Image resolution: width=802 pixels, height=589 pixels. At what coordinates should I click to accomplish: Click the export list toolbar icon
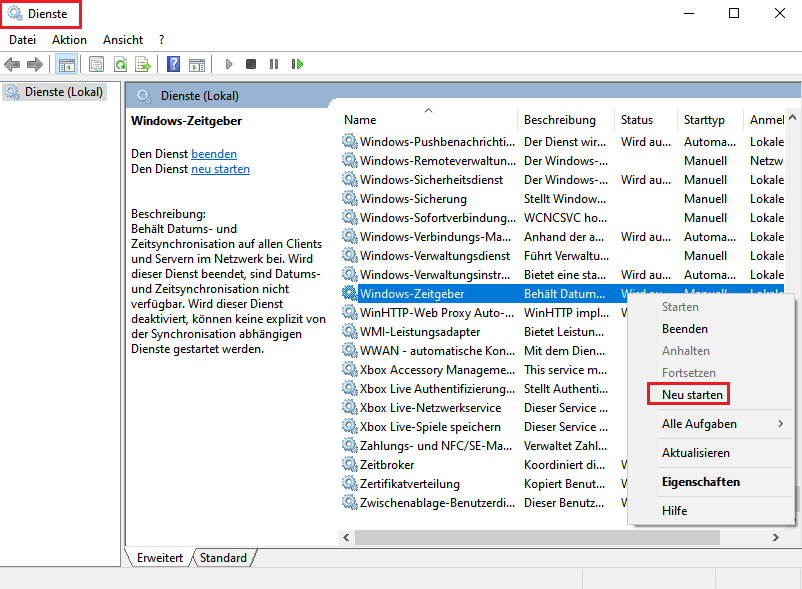143,64
